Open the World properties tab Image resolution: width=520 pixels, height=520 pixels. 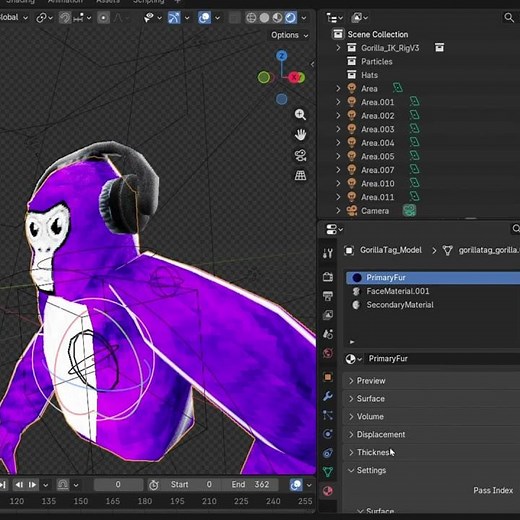point(328,353)
